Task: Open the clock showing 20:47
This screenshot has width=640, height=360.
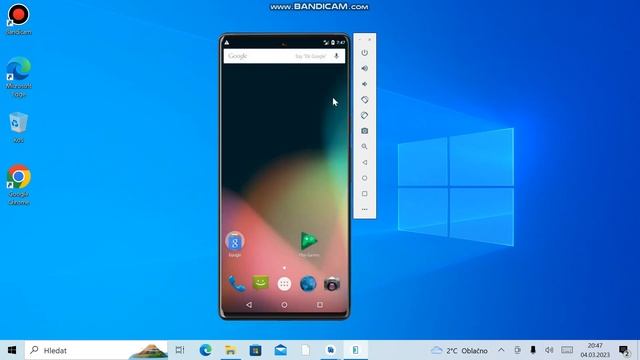Action: pos(595,350)
